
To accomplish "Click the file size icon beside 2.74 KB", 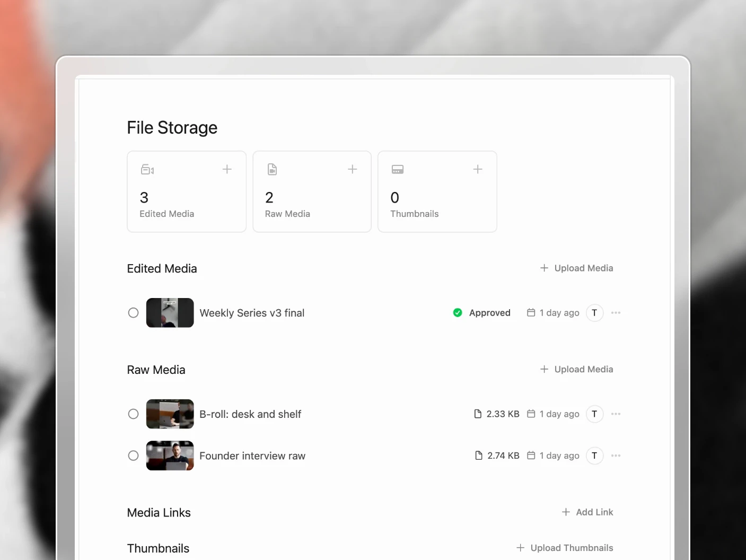I will tap(479, 456).
